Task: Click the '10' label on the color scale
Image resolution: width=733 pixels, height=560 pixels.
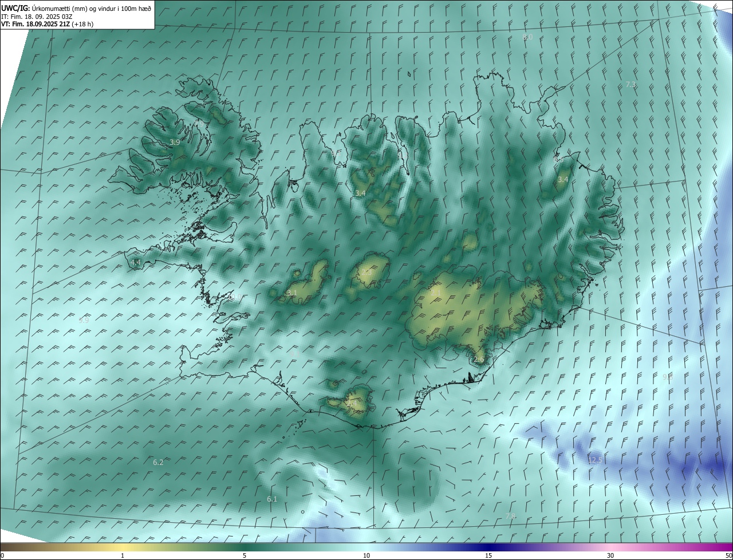Action: click(366, 556)
